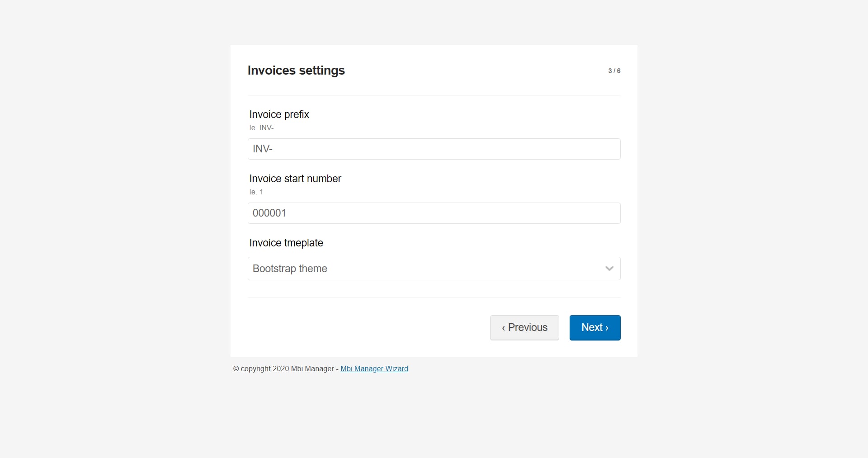Screen dimensions: 868x458
Task: Click the 'Ie. 1' hint text
Action: pyautogui.click(x=256, y=192)
